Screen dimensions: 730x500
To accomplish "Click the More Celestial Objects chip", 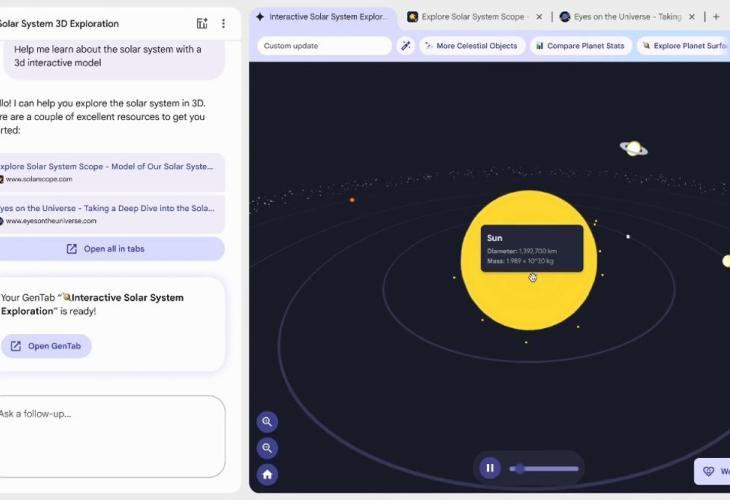I will point(470,46).
